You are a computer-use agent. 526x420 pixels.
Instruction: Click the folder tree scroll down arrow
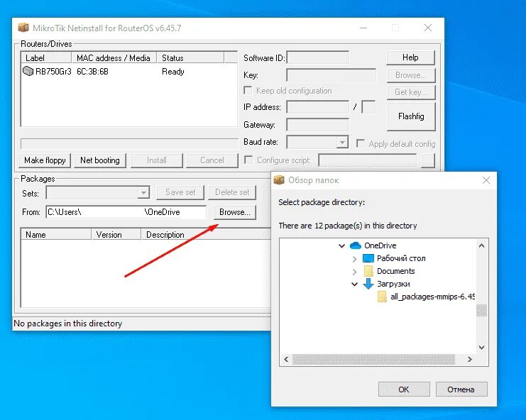pyautogui.click(x=481, y=347)
